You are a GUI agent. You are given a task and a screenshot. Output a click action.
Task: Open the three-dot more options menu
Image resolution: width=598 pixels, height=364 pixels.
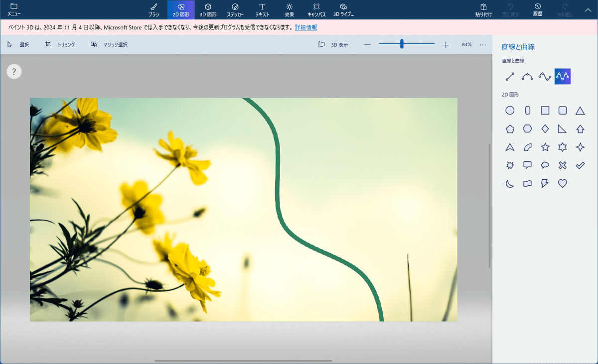[x=483, y=45]
